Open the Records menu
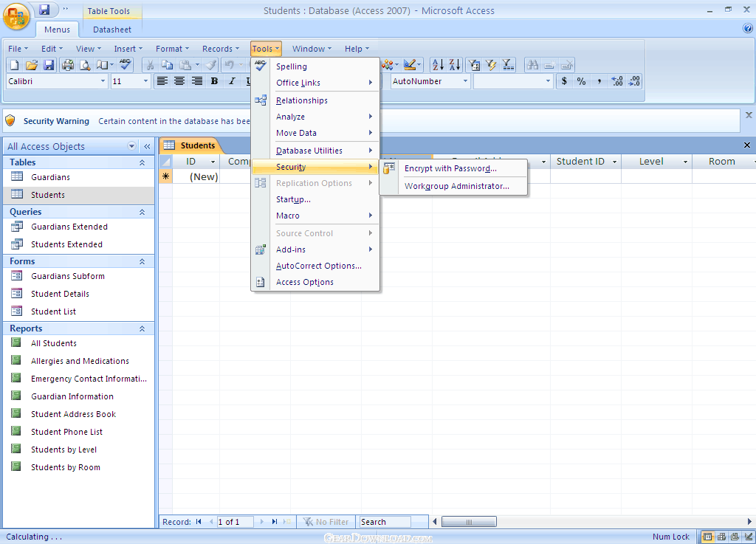 click(220, 49)
